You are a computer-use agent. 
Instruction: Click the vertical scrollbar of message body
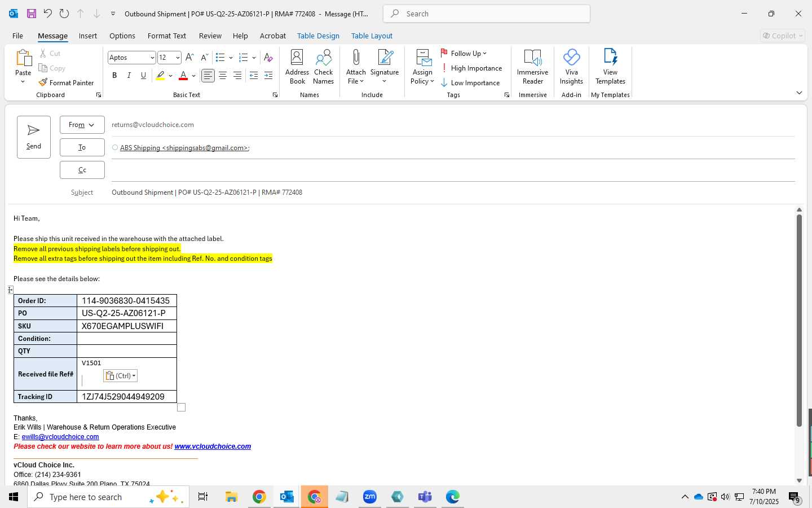coord(799,321)
